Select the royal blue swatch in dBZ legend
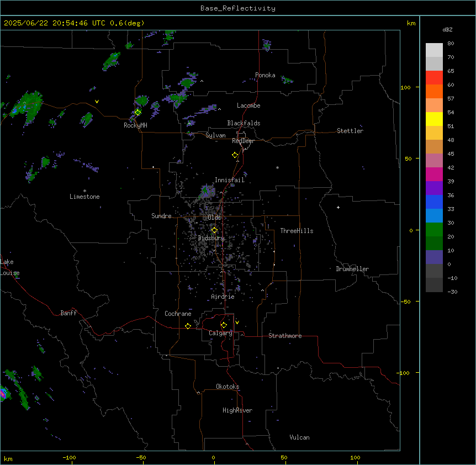 click(434, 202)
